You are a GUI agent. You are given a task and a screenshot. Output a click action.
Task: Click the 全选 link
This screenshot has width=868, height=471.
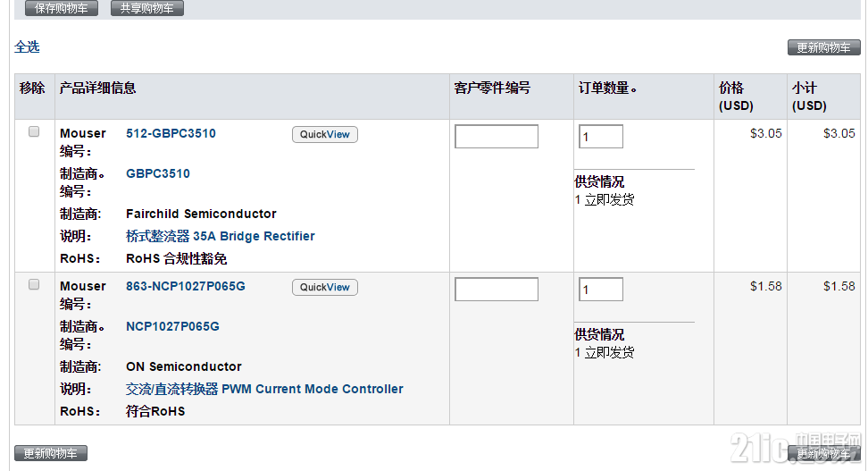pyautogui.click(x=27, y=46)
